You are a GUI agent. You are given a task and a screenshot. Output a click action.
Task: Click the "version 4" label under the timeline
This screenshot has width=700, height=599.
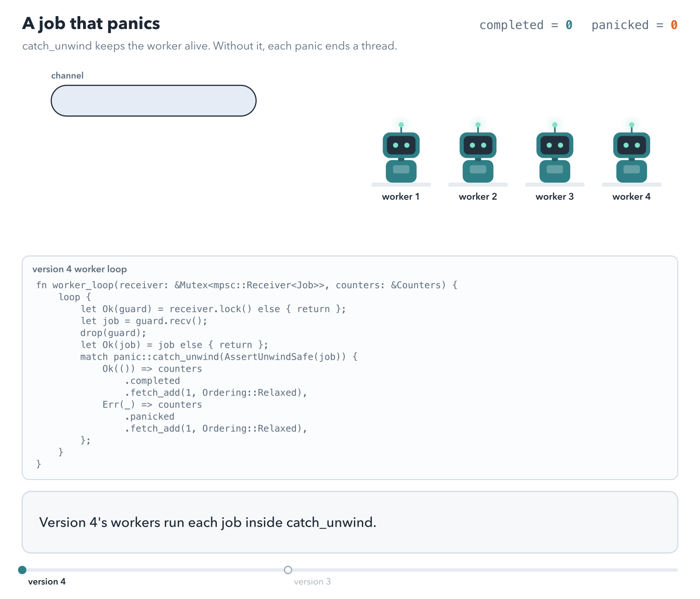point(47,582)
